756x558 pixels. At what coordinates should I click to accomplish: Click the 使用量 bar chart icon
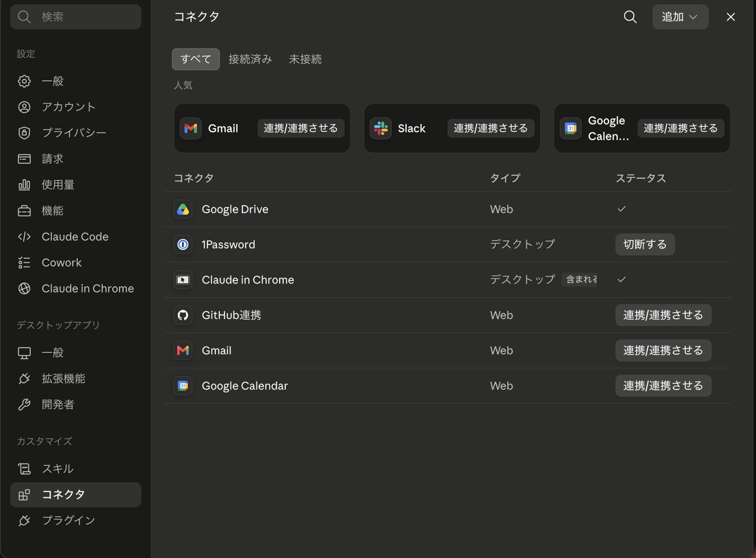[24, 185]
